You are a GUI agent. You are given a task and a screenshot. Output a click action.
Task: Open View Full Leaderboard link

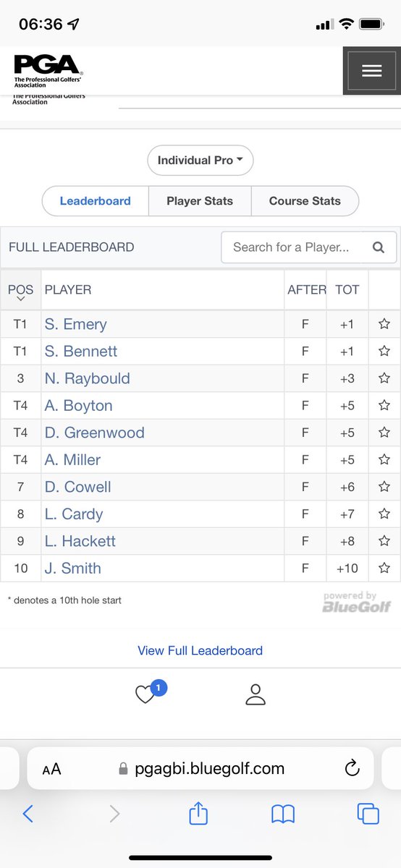(x=200, y=650)
